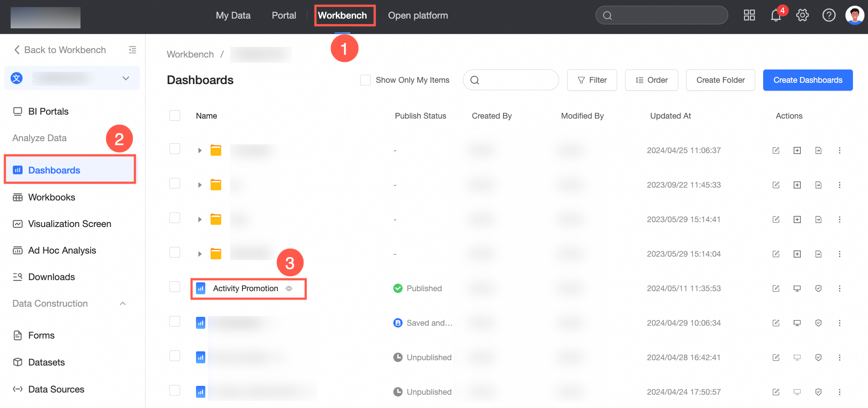The width and height of the screenshot is (868, 408).
Task: Check the folder row updated 2024/04/25
Action: (x=175, y=149)
